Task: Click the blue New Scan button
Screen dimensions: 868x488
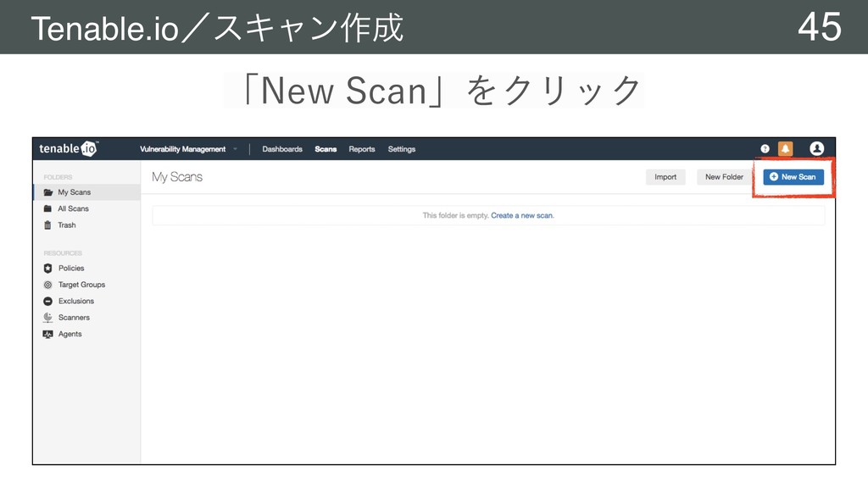Action: point(793,177)
